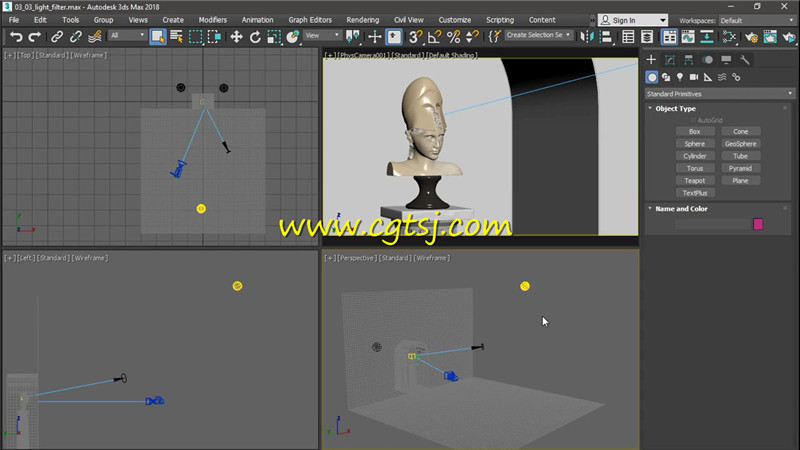
Task: Expand the main toolbar overflow chevron
Action: click(x=592, y=20)
